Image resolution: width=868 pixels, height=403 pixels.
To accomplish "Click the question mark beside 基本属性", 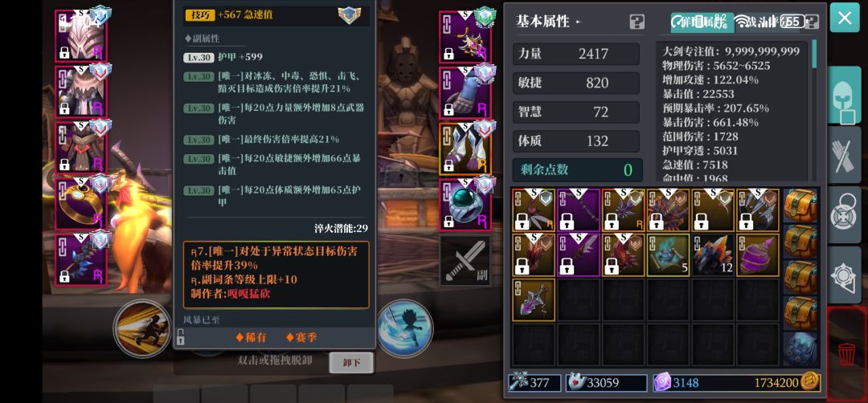I will [x=637, y=22].
